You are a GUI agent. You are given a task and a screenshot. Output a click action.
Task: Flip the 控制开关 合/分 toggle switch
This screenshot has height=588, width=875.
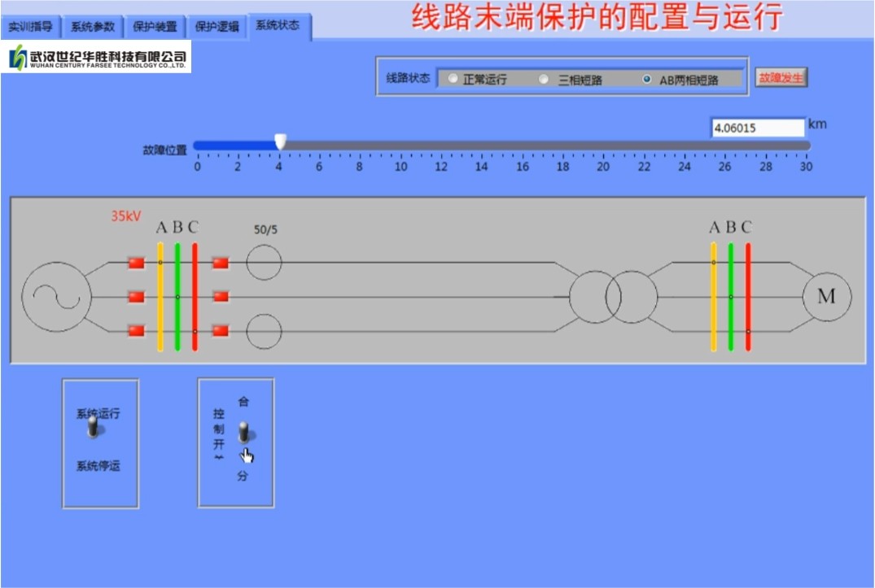(x=243, y=433)
